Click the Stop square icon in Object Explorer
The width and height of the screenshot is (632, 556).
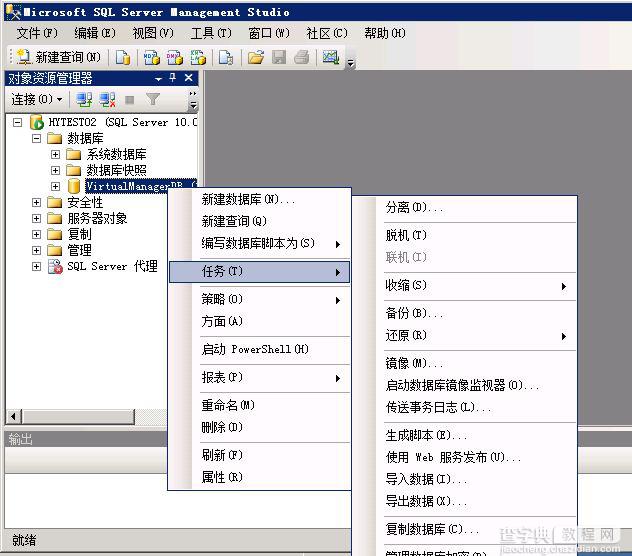129,99
